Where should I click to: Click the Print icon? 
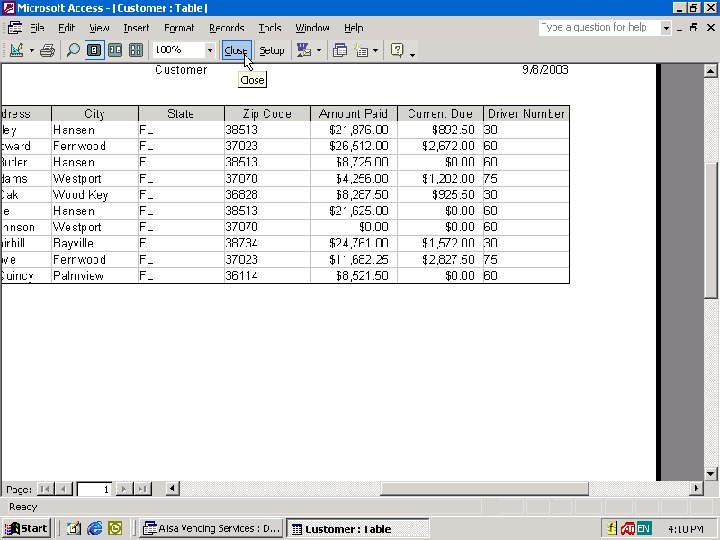tap(47, 50)
